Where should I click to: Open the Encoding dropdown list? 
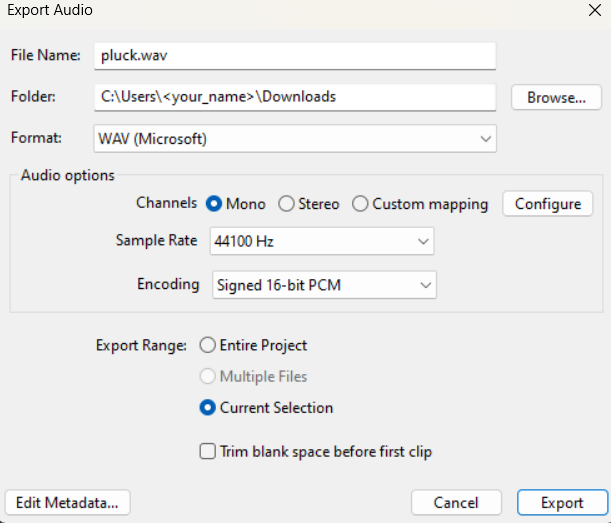[324, 285]
